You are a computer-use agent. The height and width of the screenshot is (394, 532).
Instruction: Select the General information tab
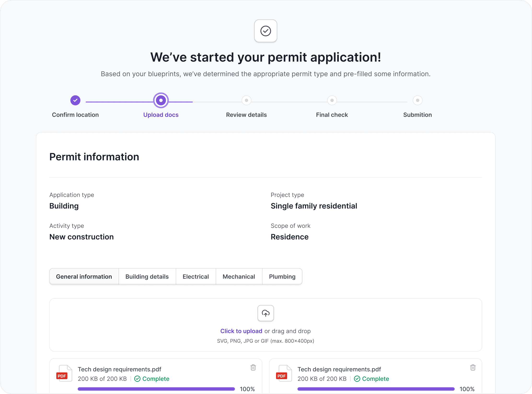(x=84, y=276)
